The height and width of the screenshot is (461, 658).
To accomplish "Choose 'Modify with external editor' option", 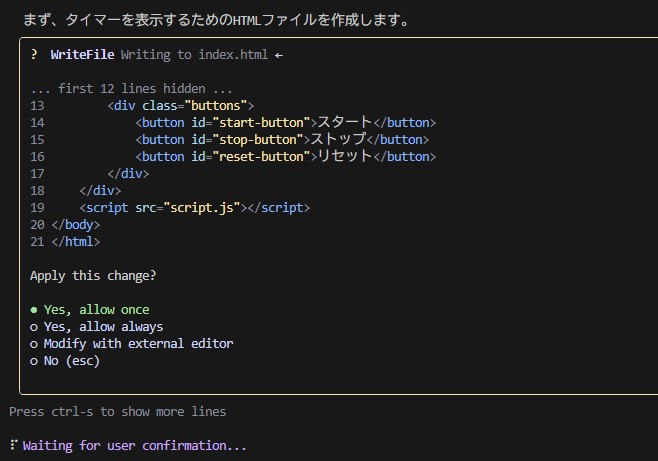I will coord(131,344).
